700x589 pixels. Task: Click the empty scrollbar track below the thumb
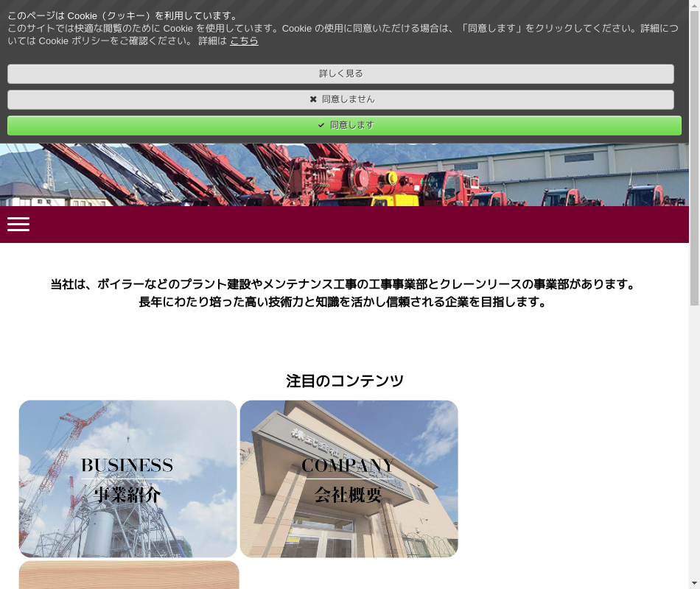(694, 442)
